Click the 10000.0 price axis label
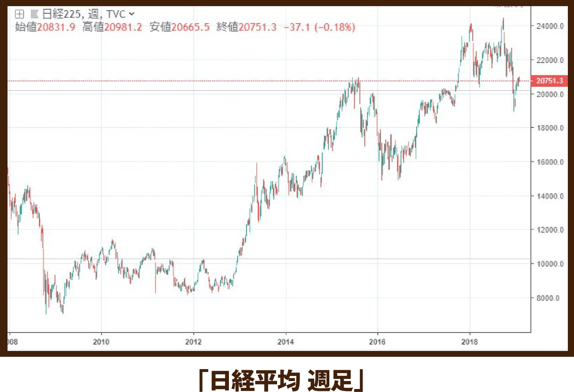 tap(550, 264)
